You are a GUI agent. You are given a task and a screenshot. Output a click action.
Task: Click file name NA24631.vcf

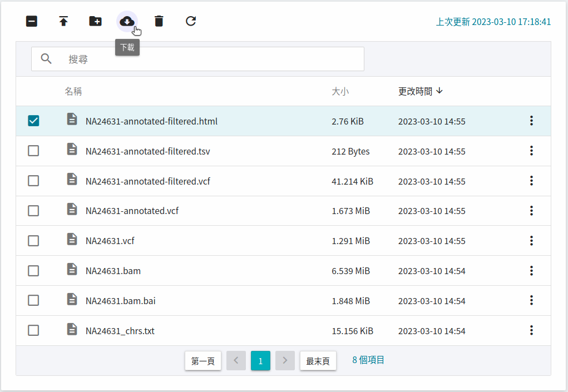[110, 241]
